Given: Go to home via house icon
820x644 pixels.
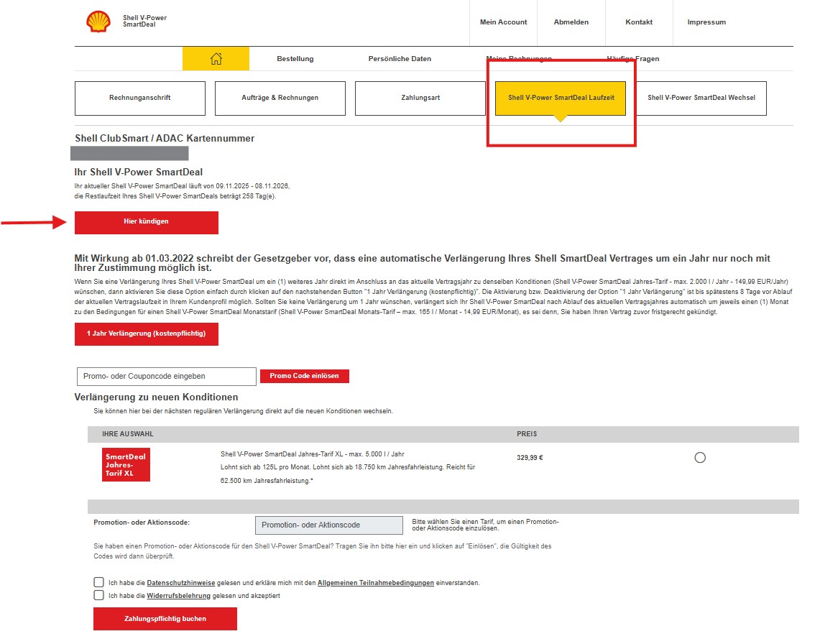Looking at the screenshot, I should (x=216, y=59).
